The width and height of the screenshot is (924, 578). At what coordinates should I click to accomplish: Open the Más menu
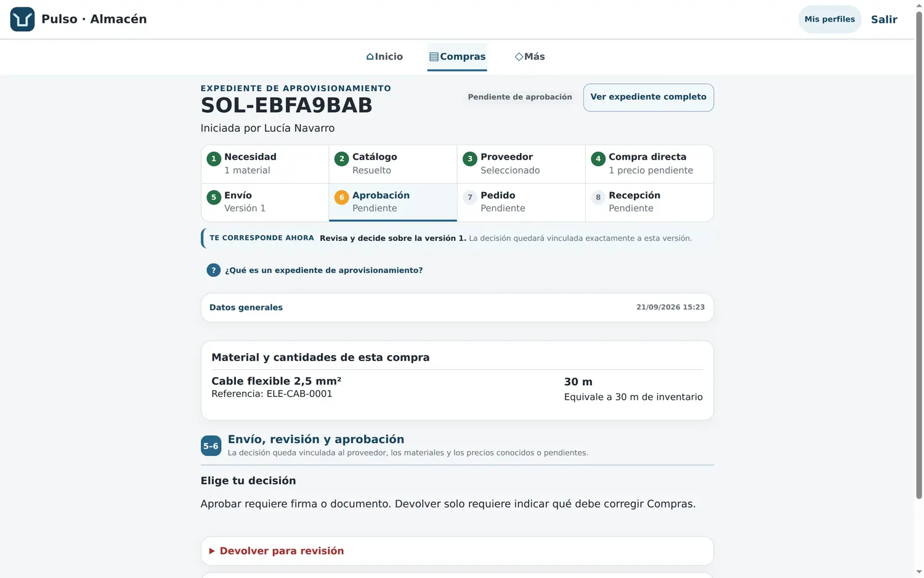(x=530, y=57)
